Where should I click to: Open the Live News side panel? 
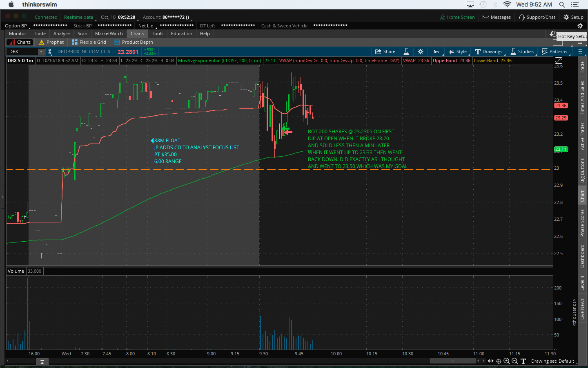(x=583, y=309)
